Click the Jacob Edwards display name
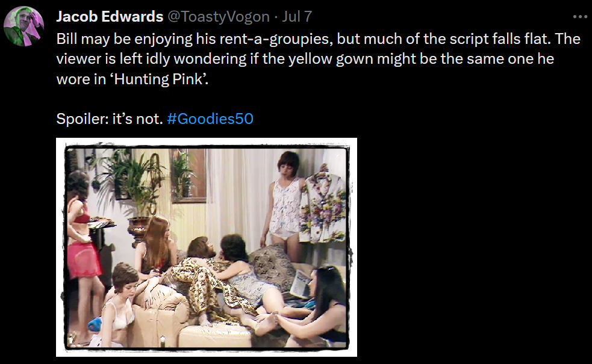 (110, 17)
